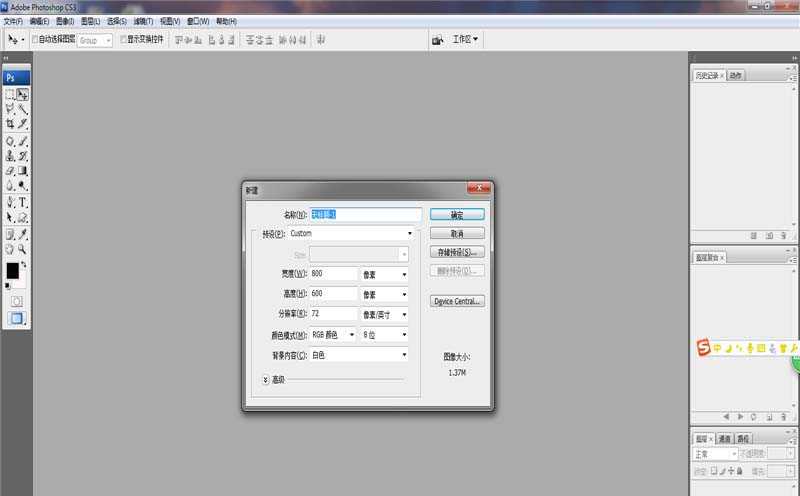
Task: Click the Quick Mask mode icon
Action: click(x=16, y=300)
